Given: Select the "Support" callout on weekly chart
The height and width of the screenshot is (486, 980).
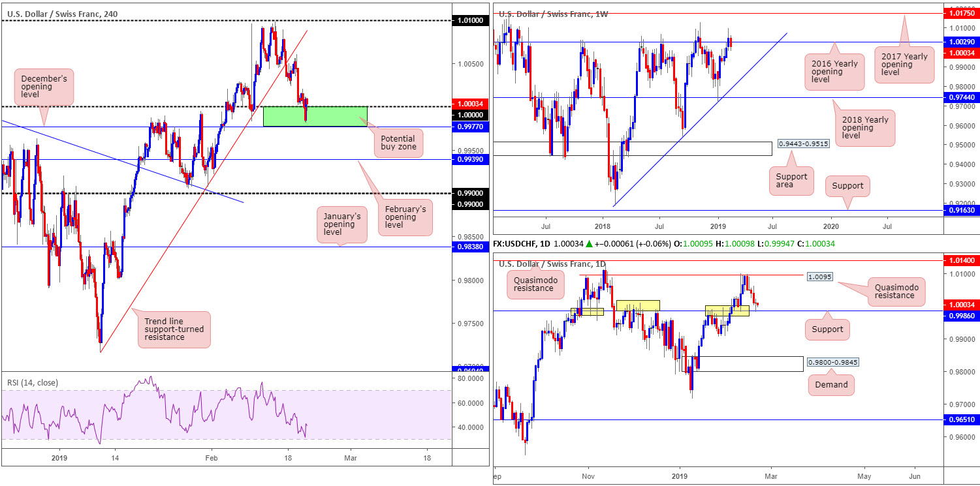Looking at the screenshot, I should 848,186.
